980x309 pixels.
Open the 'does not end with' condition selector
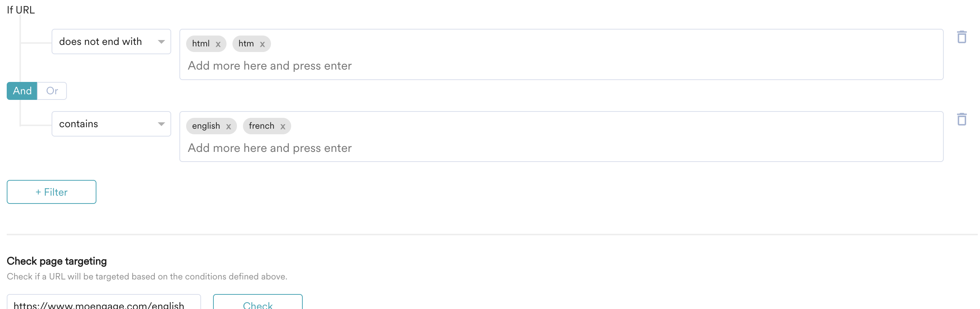(x=111, y=41)
